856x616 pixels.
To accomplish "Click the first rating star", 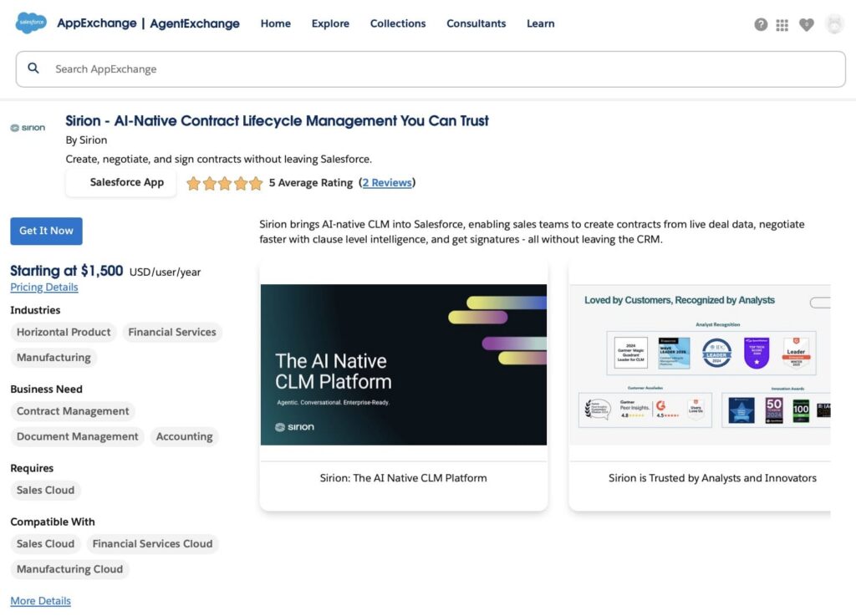I will click(194, 183).
